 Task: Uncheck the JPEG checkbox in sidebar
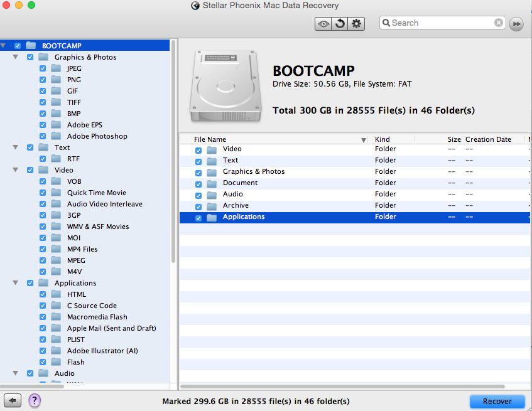point(43,68)
